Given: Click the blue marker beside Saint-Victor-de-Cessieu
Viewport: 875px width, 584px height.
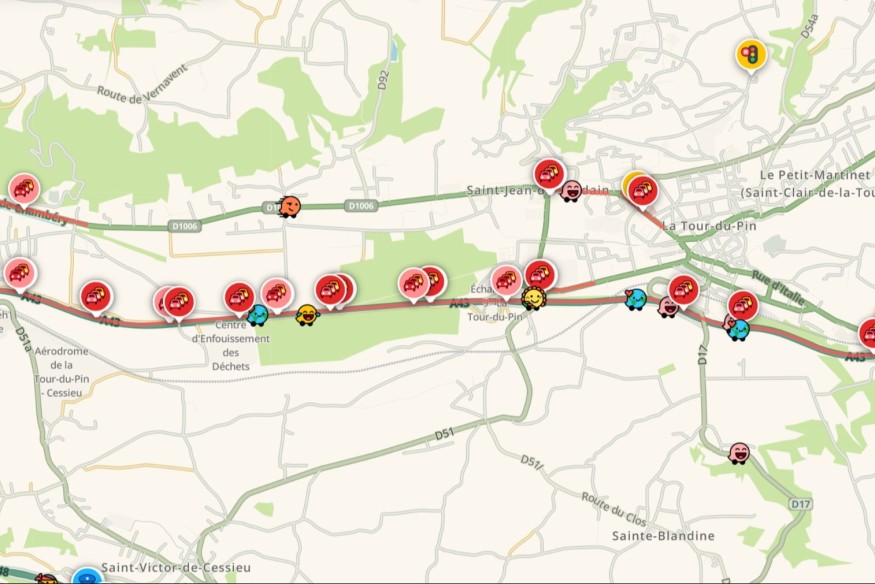Looking at the screenshot, I should point(87,576).
